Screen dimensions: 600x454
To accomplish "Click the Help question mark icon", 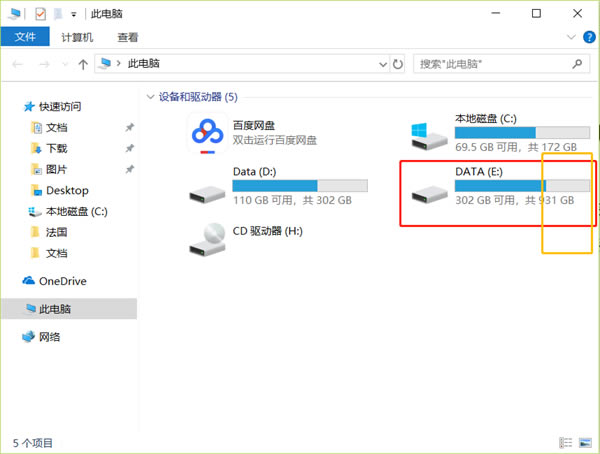I will click(589, 37).
